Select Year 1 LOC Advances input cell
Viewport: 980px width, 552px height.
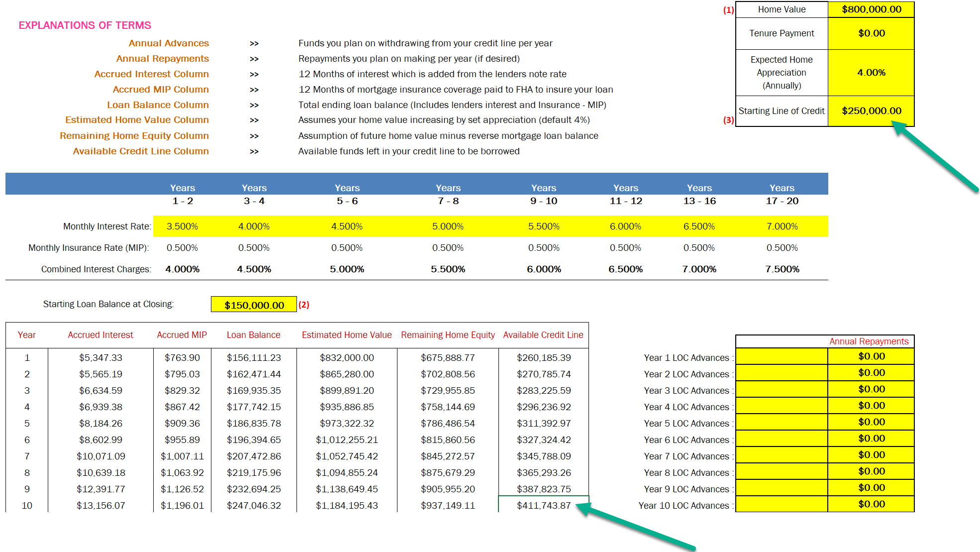tap(782, 357)
